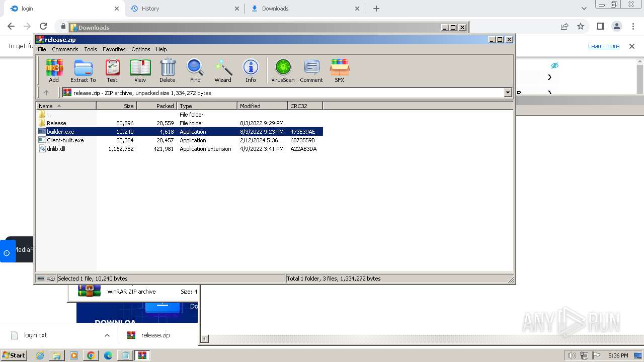Viewport: 644px width, 362px height.
Task: Open the Tools menu
Action: click(91, 49)
